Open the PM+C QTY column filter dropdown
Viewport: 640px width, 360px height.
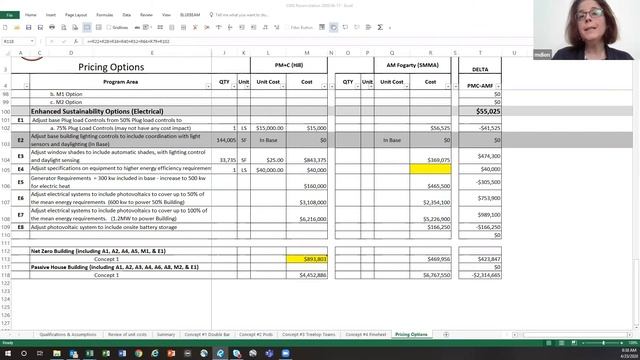click(234, 86)
